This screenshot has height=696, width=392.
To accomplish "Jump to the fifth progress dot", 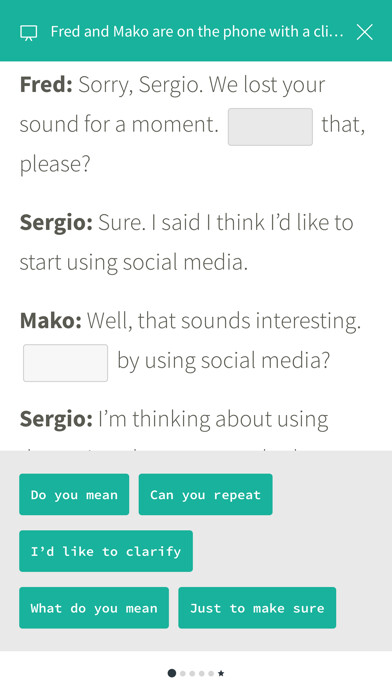I will pos(211,673).
